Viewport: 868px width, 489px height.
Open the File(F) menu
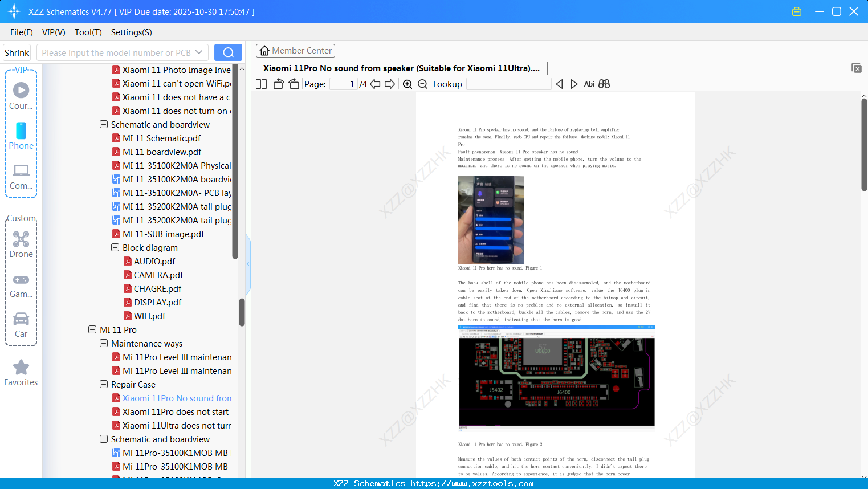22,32
